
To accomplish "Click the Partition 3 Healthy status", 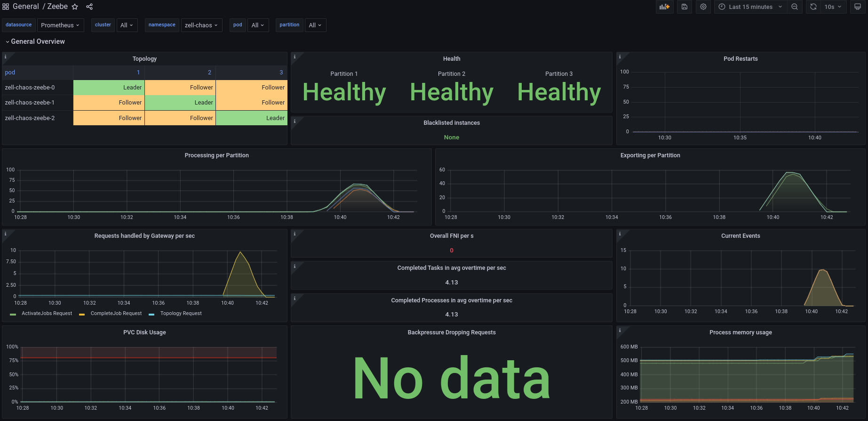I will click(x=559, y=92).
